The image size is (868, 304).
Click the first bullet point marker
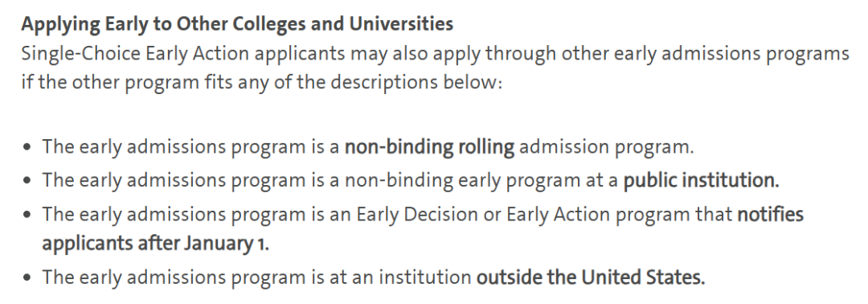pyautogui.click(x=27, y=148)
